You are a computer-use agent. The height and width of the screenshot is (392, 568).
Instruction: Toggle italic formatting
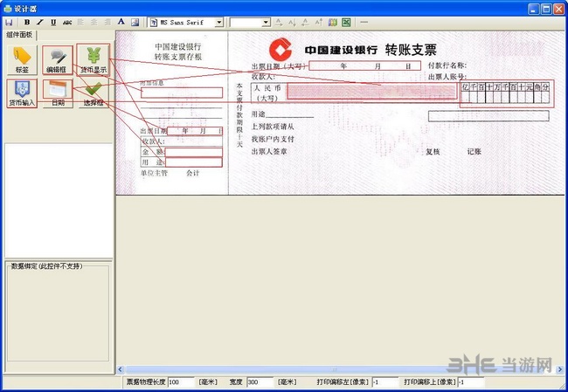pos(40,23)
